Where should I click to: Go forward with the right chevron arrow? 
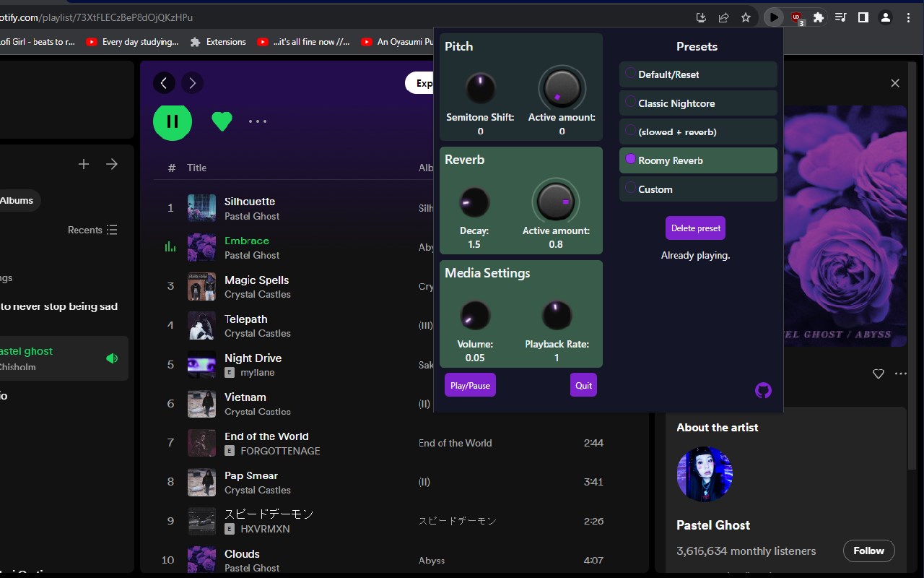pyautogui.click(x=192, y=83)
